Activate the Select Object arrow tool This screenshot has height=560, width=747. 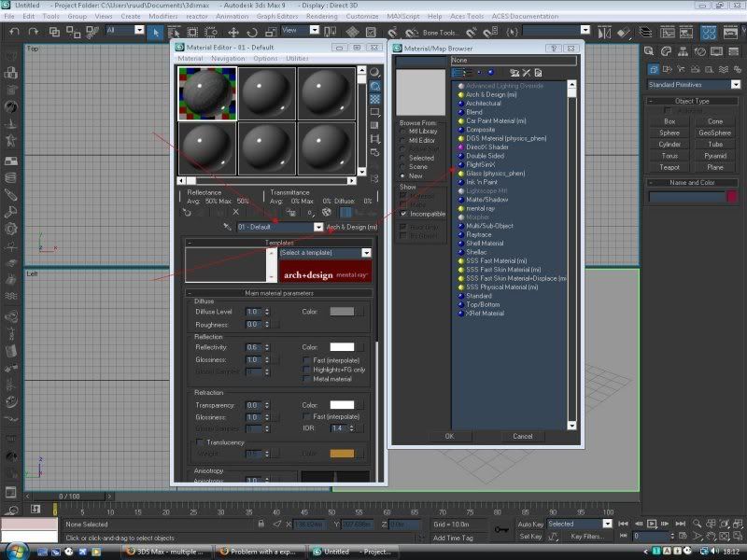155,33
